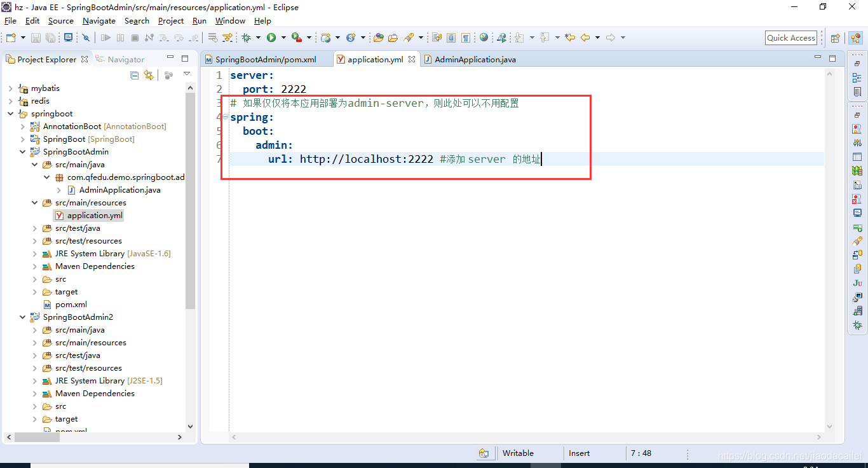The image size is (868, 468).
Task: Open the Console monitor icon in right sidebar
Action: click(857, 212)
